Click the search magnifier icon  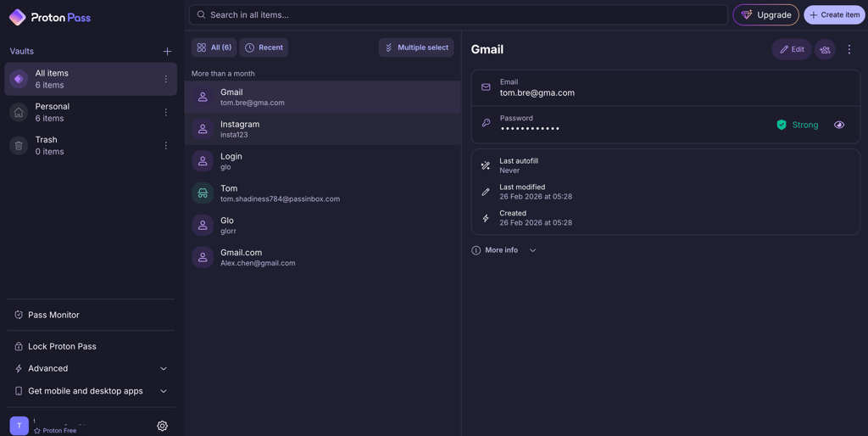201,15
